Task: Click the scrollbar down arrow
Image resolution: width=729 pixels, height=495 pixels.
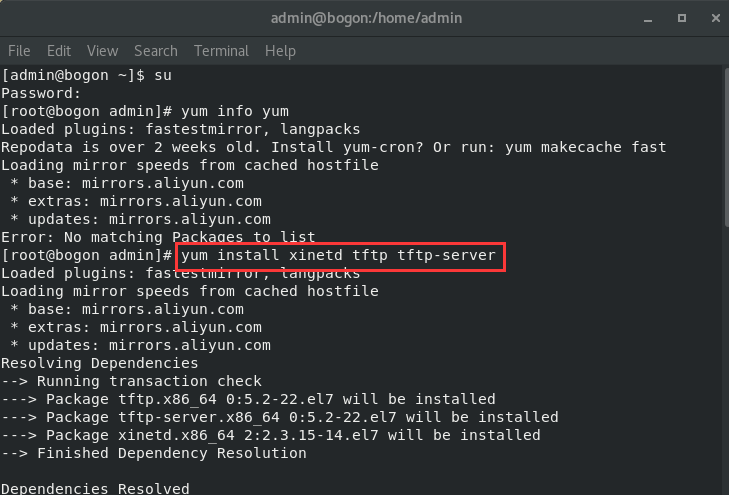Action: [723, 488]
